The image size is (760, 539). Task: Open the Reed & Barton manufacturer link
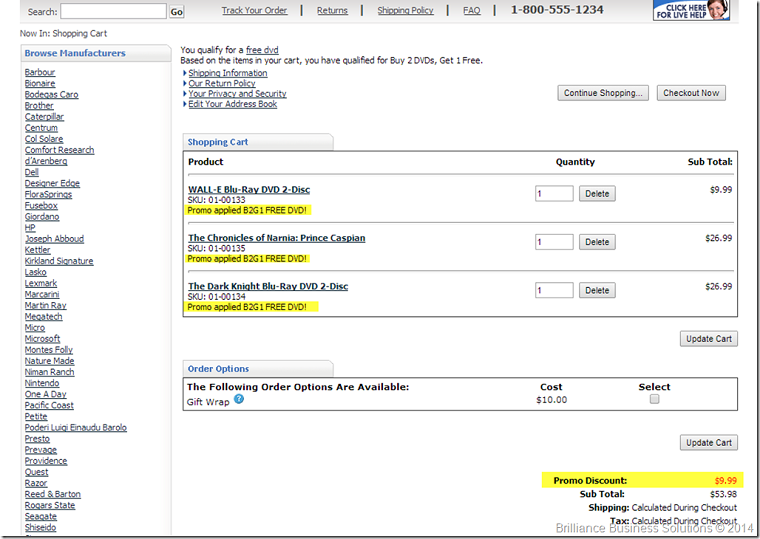(x=53, y=494)
